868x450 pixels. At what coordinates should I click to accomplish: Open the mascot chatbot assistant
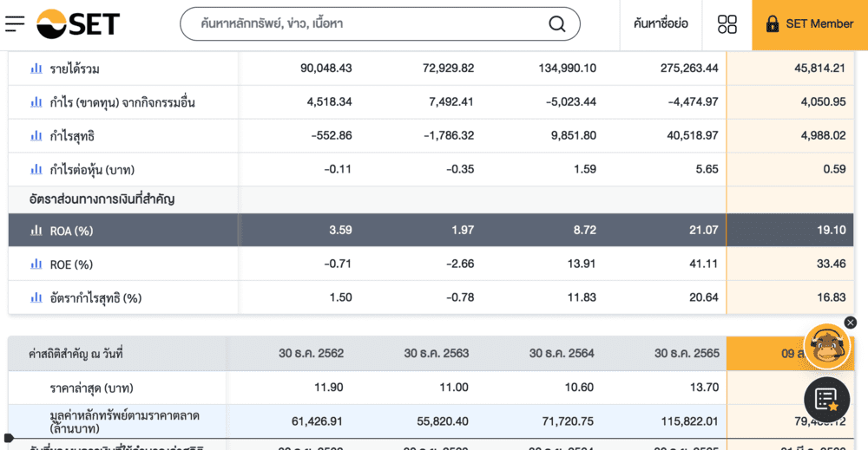(x=825, y=347)
